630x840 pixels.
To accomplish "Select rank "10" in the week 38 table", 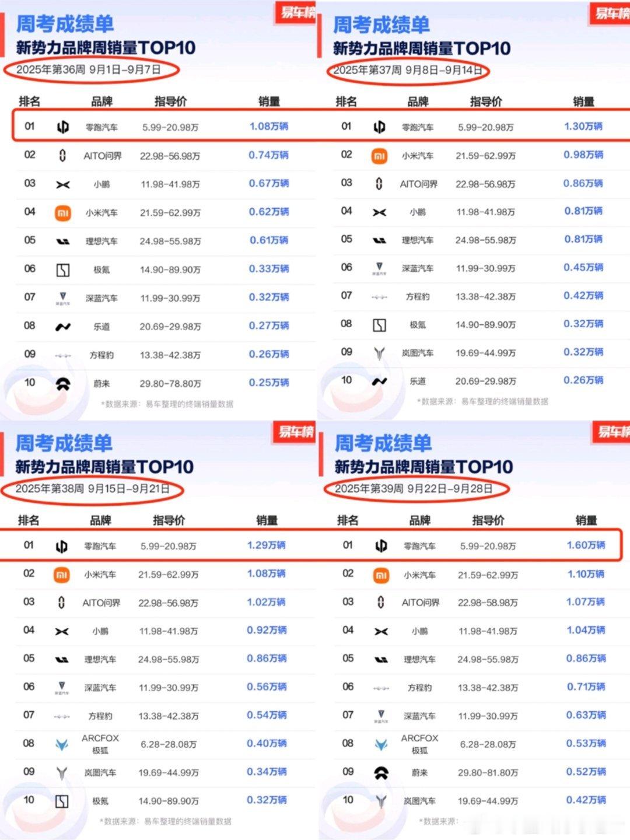I will 29,800.
